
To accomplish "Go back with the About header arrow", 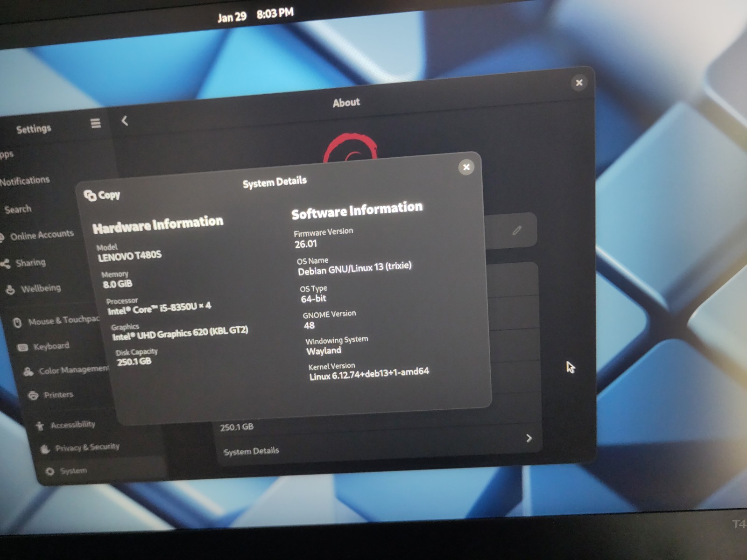I will (125, 121).
